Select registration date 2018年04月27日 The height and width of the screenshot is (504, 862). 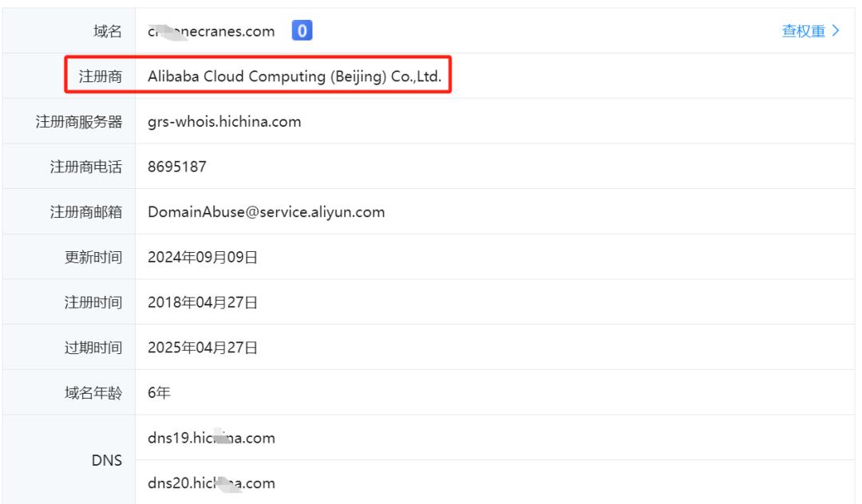(x=202, y=302)
